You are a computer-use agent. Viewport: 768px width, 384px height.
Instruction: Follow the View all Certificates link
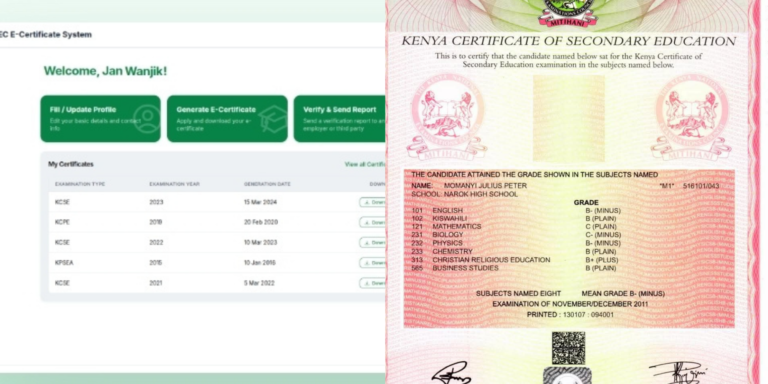coord(365,165)
